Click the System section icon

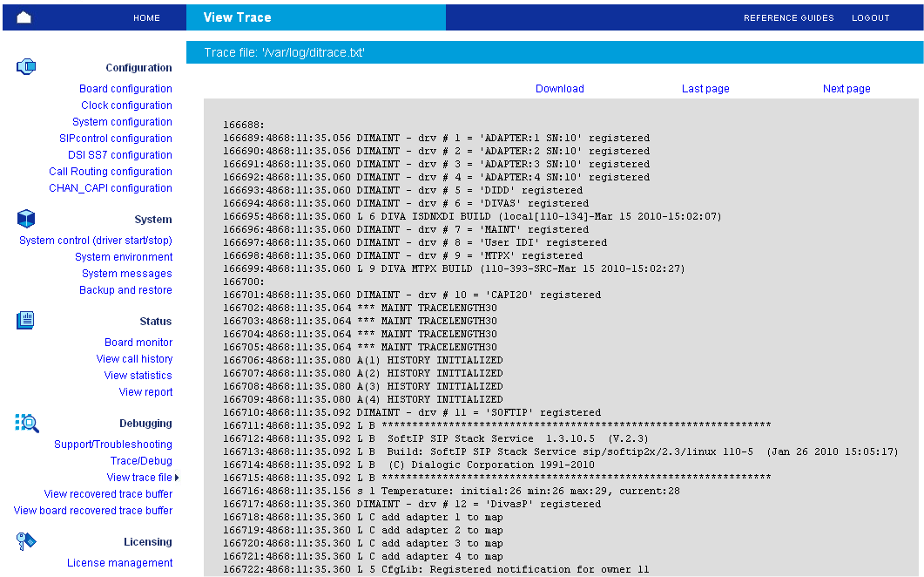click(26, 218)
